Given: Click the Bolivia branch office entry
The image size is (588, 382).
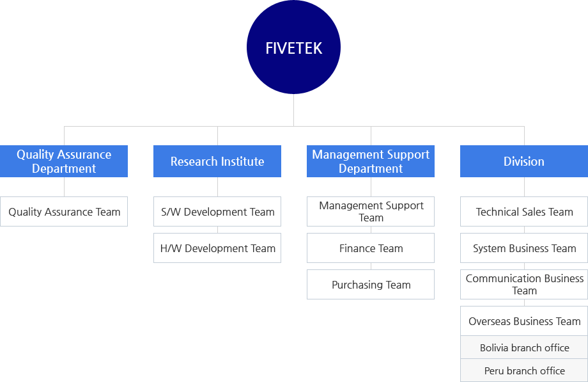Looking at the screenshot, I should [524, 347].
